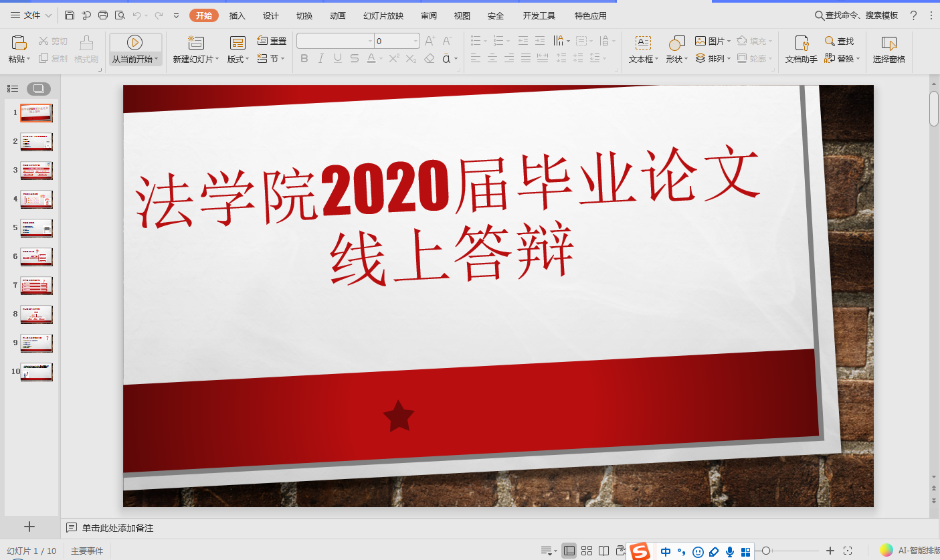Switch to slide sorter view in status bar
The width and height of the screenshot is (940, 560).
point(587,551)
